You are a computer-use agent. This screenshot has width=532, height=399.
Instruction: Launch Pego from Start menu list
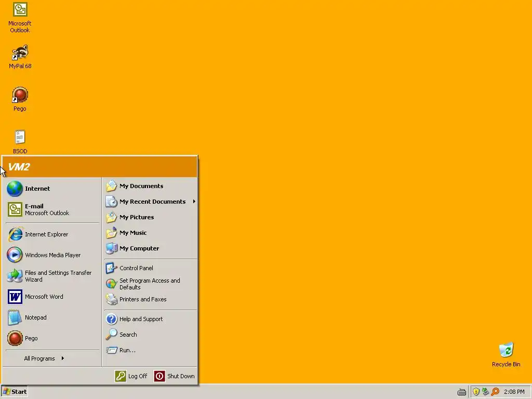tap(52, 338)
